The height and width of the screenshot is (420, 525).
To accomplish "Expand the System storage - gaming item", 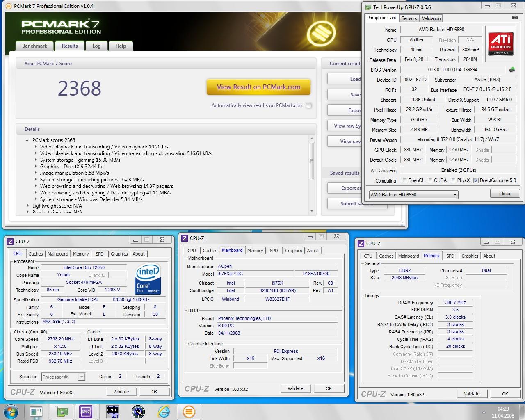I will (x=35, y=160).
